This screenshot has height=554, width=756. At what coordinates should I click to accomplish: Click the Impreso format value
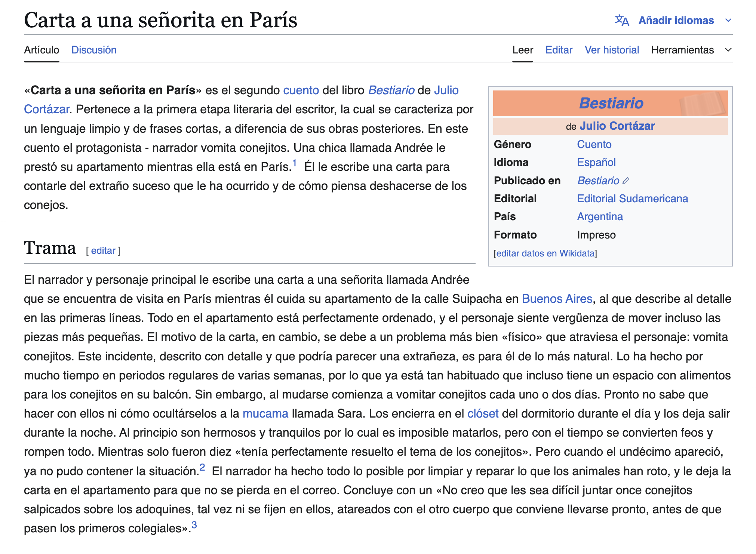pos(596,235)
